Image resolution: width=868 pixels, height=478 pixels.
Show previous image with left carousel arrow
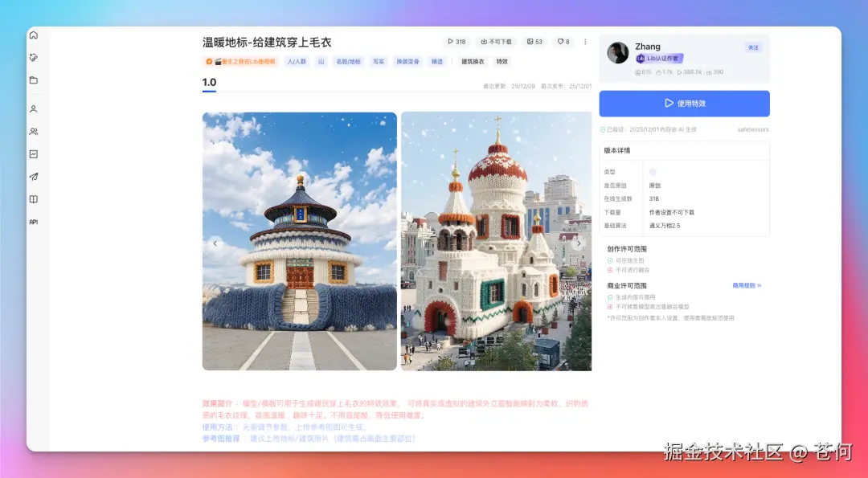tap(215, 243)
